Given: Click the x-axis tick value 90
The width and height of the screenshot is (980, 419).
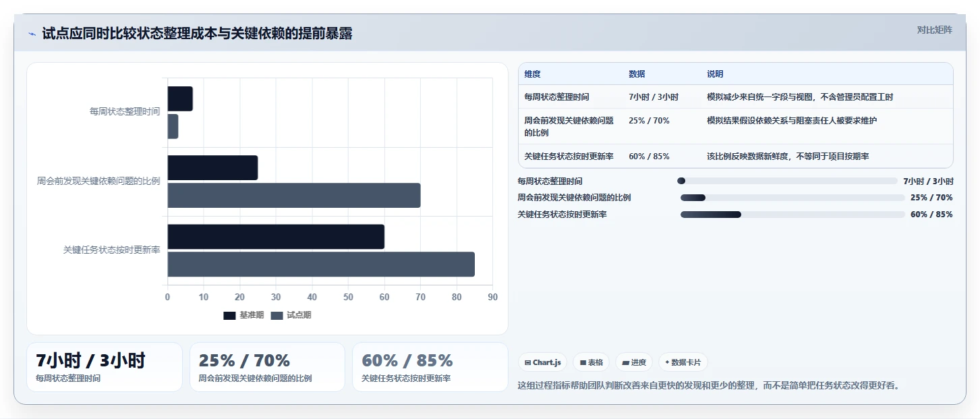Looking at the screenshot, I should (493, 298).
